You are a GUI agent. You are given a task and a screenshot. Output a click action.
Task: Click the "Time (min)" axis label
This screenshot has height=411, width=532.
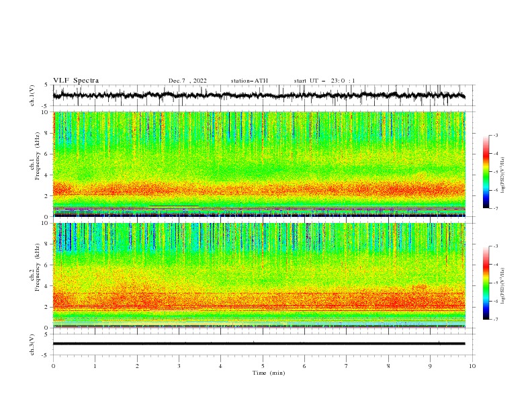click(269, 373)
